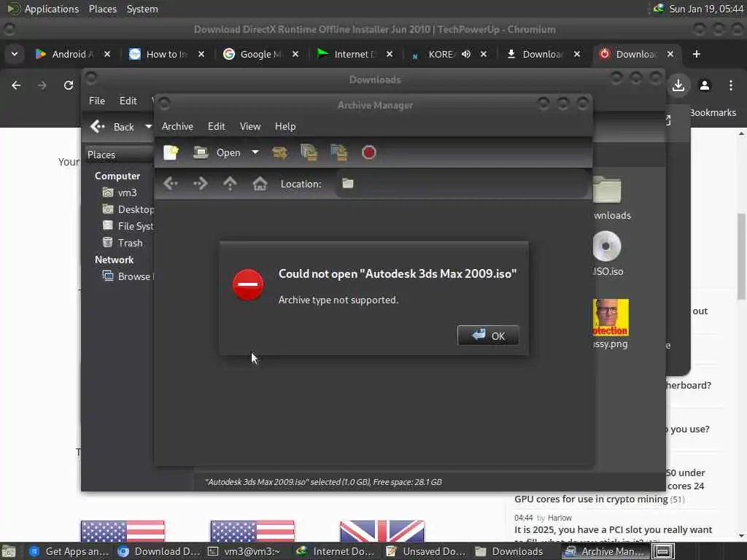The image size is (747, 560).
Task: Click OK in the error dialog
Action: coord(488,335)
